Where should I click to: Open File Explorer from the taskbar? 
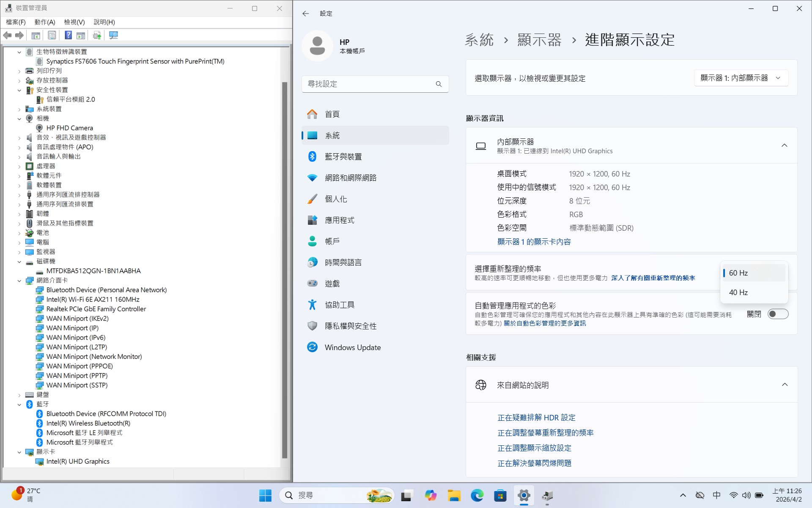(454, 495)
